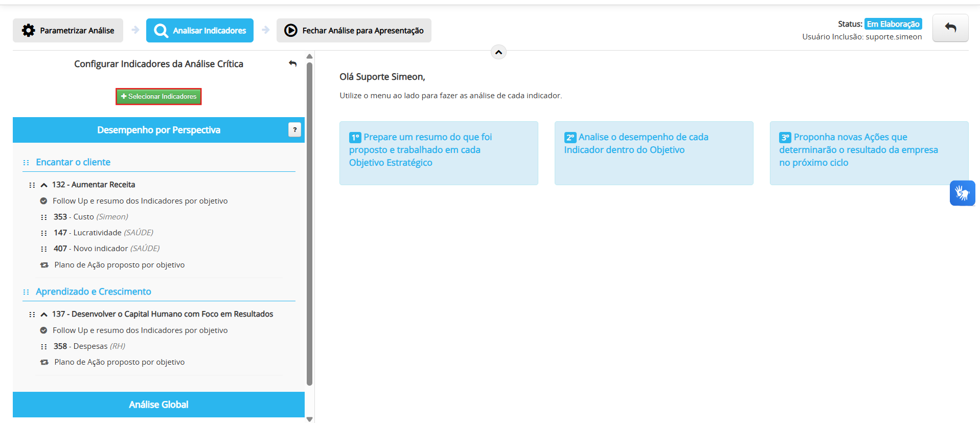Click the 2º Analise o desempenho card

coord(654,153)
